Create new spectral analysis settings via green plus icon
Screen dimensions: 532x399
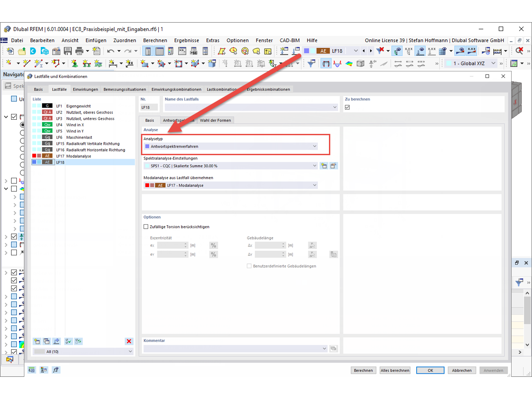tap(324, 165)
